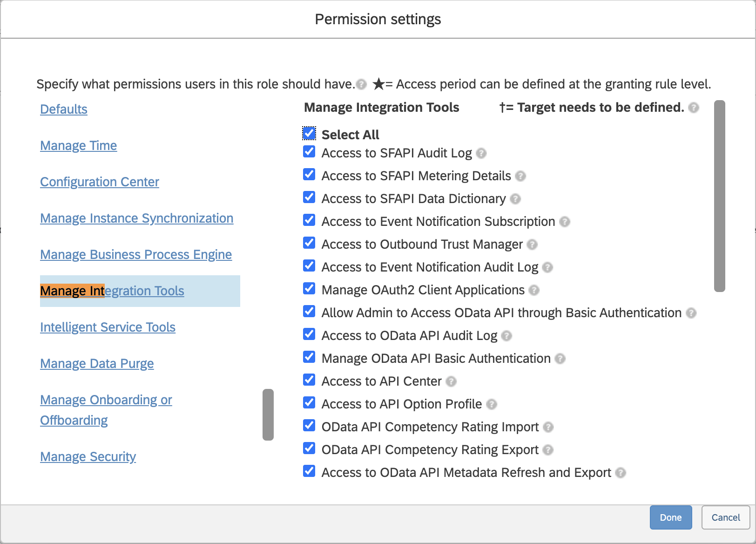Click help icon beside SFAPI Audit Log
The width and height of the screenshot is (756, 544).
[481, 153]
